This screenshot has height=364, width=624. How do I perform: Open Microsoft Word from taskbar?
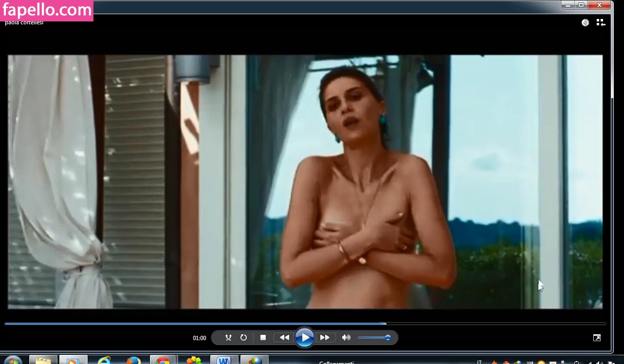point(223,361)
